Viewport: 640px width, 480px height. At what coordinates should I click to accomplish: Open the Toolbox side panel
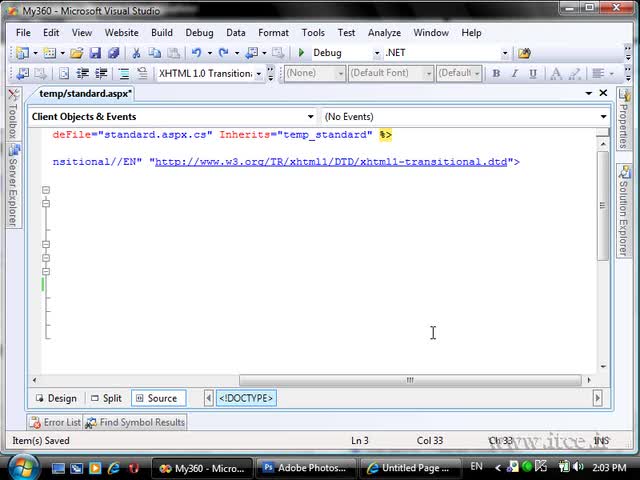(13, 113)
